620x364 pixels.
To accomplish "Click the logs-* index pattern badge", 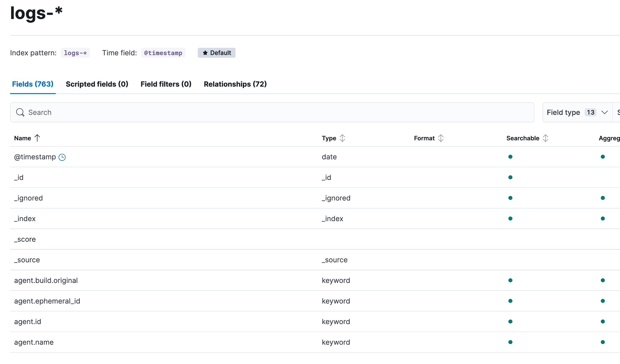I will (x=75, y=53).
